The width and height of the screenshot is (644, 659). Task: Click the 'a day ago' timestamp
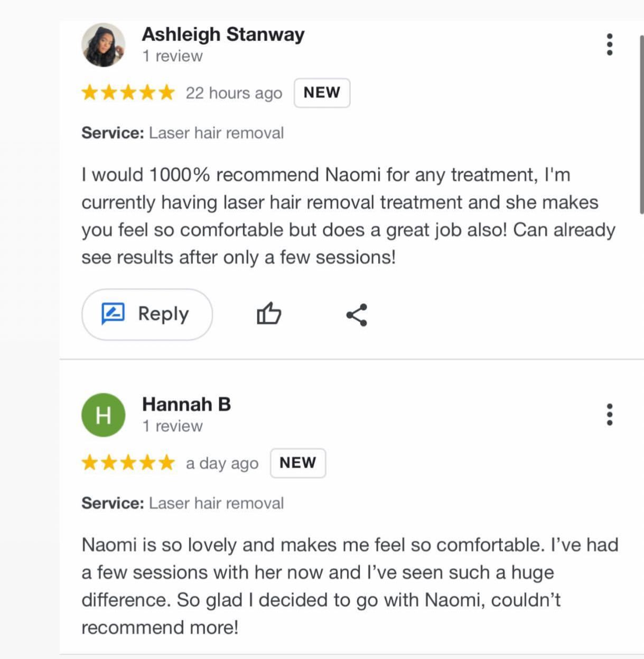222,463
